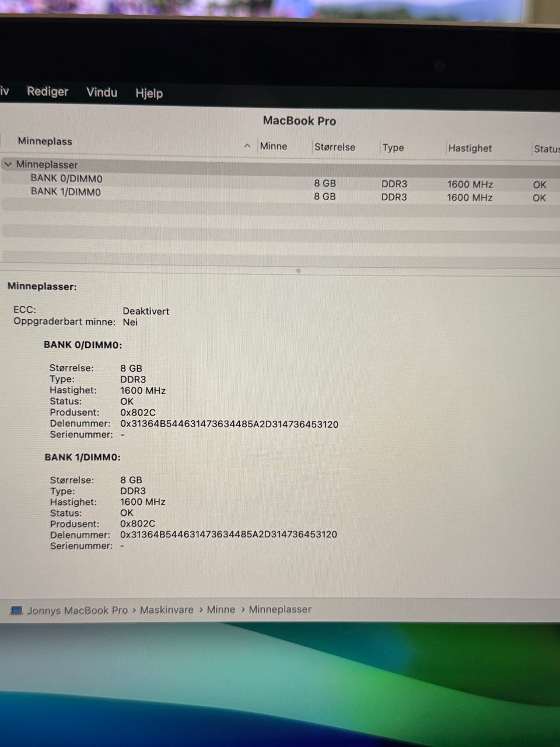Click the Minneplasser: details heading
This screenshot has width=560, height=747.
42,287
